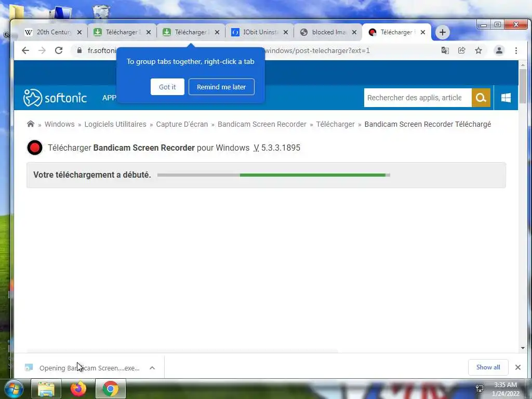Image resolution: width=532 pixels, height=399 pixels.
Task: Open the Windows Start menu orb
Action: tap(14, 389)
